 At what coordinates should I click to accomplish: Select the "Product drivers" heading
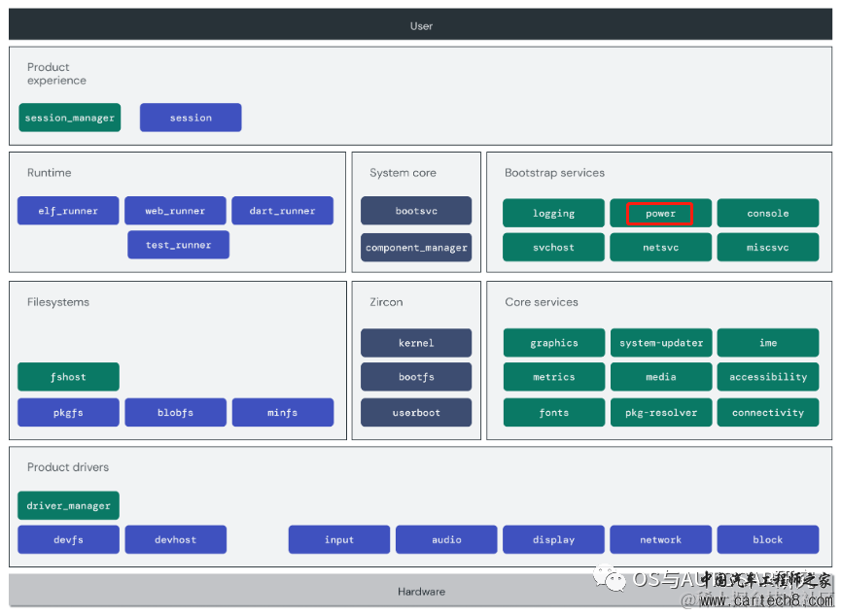point(68,467)
